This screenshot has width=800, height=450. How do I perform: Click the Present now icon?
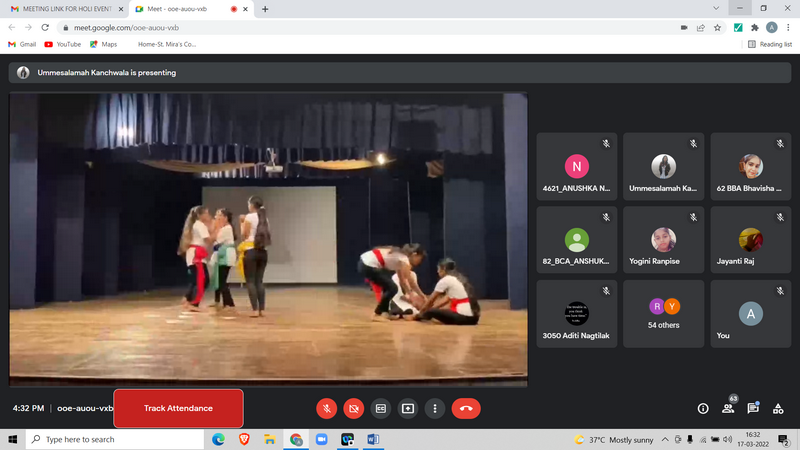(x=407, y=408)
